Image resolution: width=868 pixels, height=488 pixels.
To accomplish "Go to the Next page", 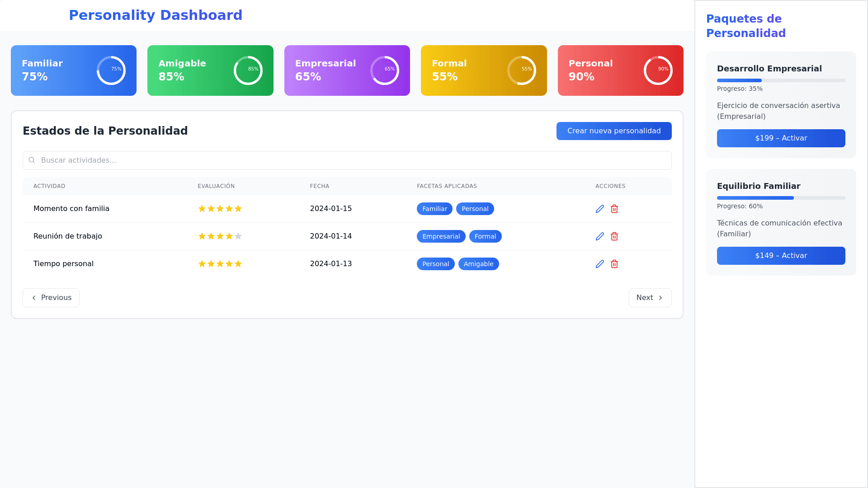I will click(650, 298).
